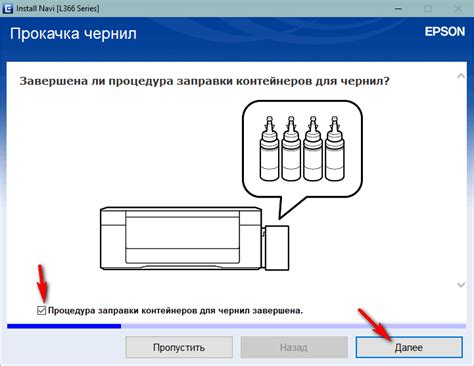Image resolution: width=474 pixels, height=366 pixels.
Task: Click the EPSON logo in header
Action: pyautogui.click(x=445, y=32)
